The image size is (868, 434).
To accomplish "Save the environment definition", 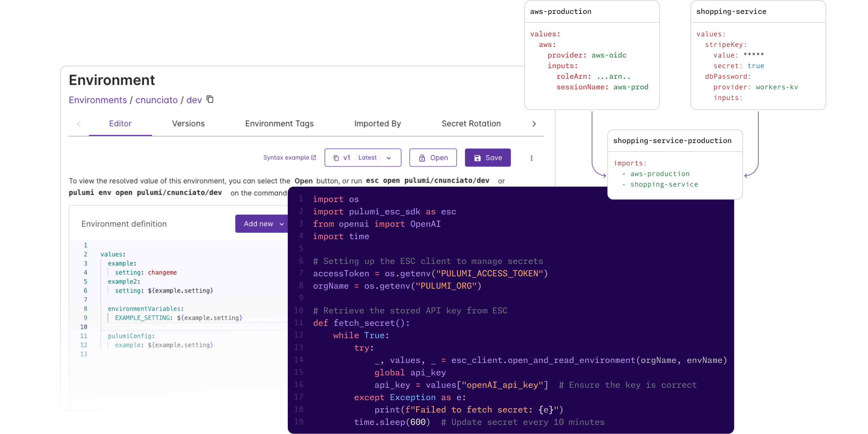I will (x=488, y=157).
